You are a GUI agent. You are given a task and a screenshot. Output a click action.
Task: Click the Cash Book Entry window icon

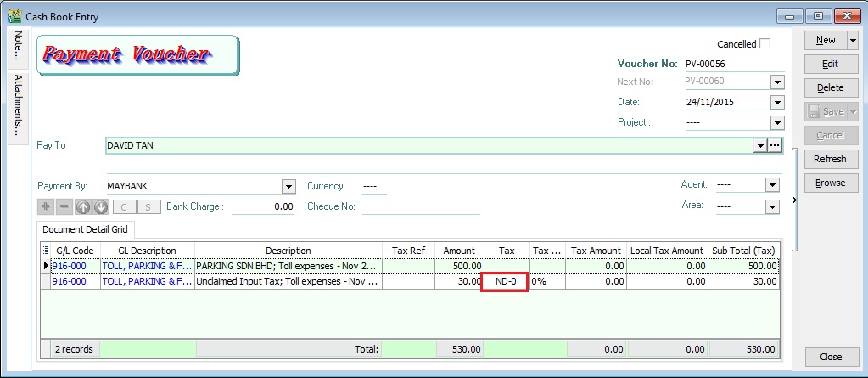pos(14,14)
